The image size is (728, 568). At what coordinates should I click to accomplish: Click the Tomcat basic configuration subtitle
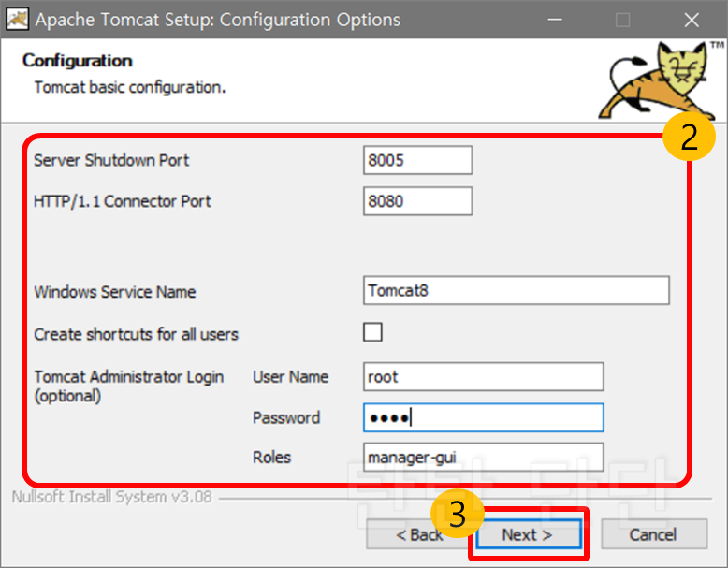pos(130,87)
